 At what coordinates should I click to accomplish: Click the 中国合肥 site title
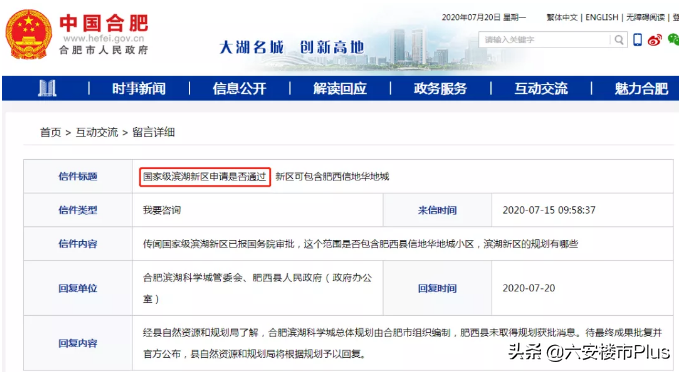(104, 23)
